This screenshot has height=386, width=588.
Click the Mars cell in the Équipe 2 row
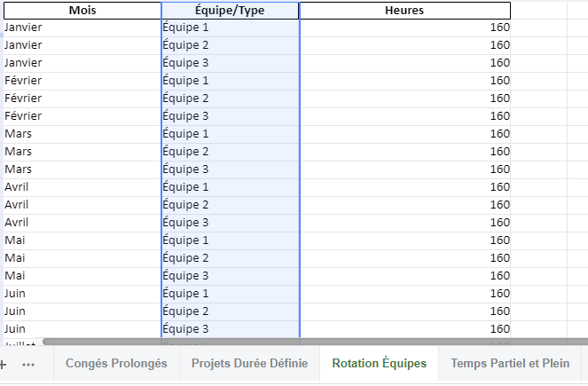pyautogui.click(x=82, y=152)
